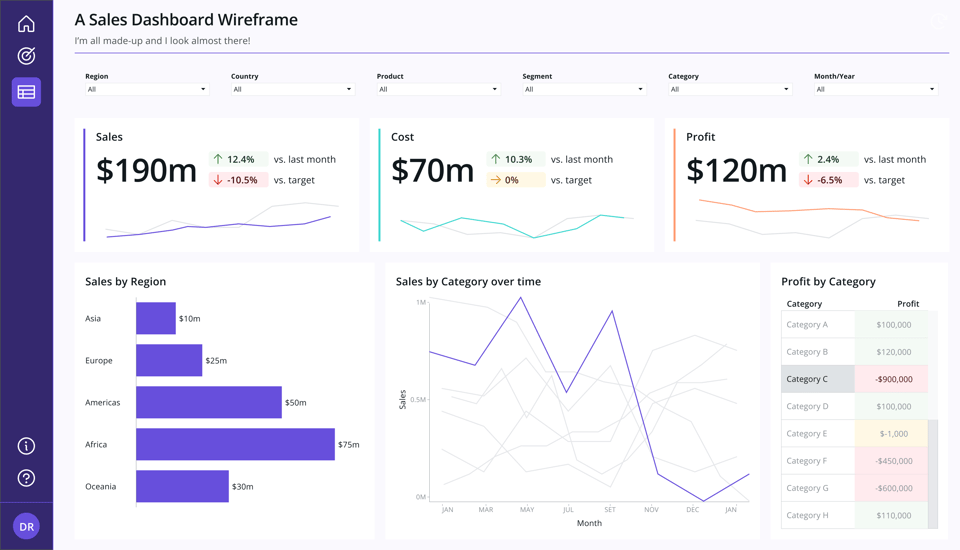Click the DR user avatar
This screenshot has height=550, width=960.
click(26, 526)
